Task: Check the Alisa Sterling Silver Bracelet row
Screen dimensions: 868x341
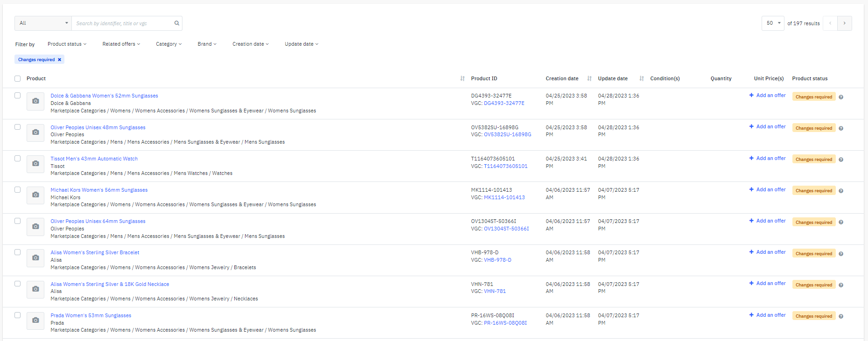Action: click(17, 252)
